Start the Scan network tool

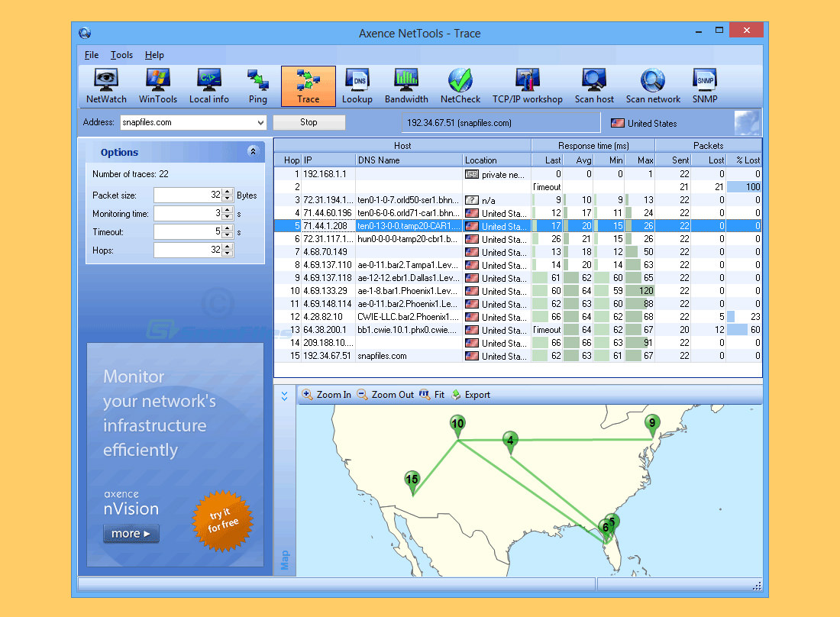653,85
